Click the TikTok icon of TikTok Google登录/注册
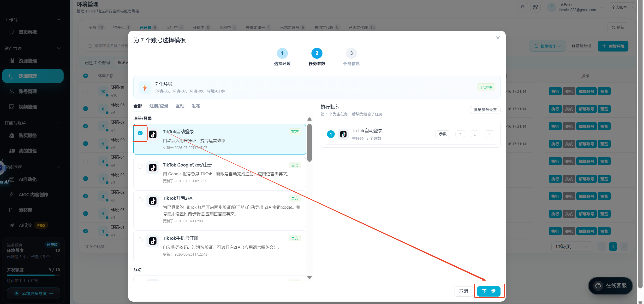Screen dimensions: 644x304 pyautogui.click(x=153, y=168)
